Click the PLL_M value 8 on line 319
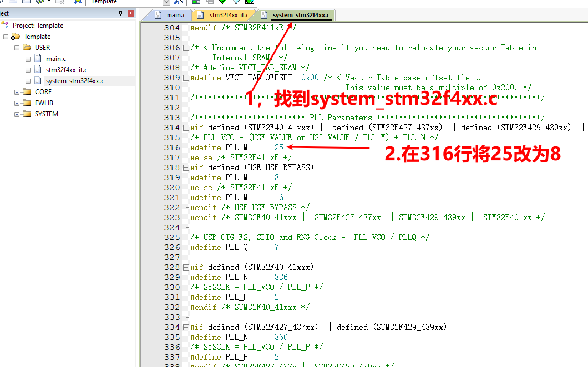 coord(277,177)
